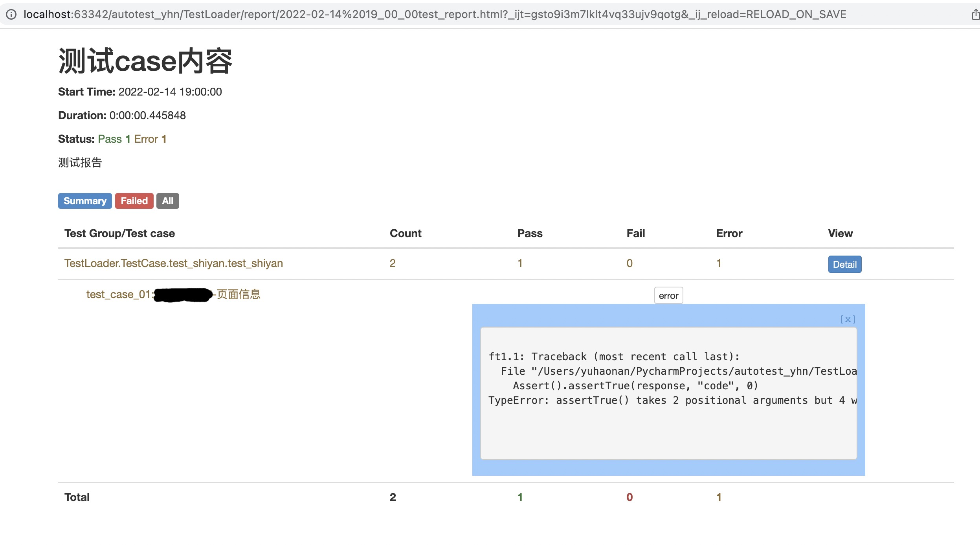Switch to the Summary filter
Screen dimensions: 980x545
pyautogui.click(x=85, y=201)
